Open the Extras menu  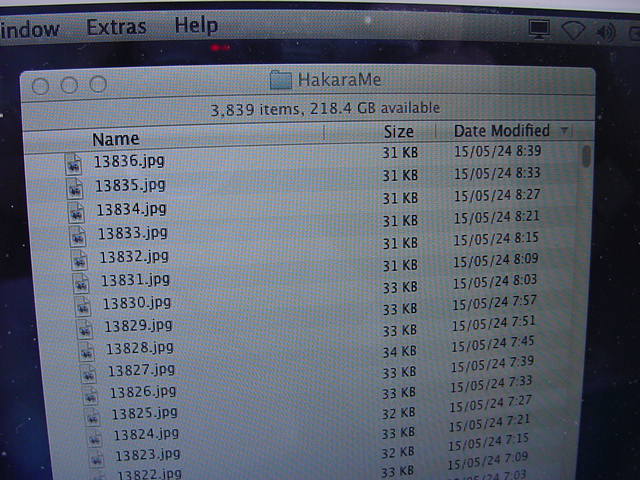tap(116, 27)
